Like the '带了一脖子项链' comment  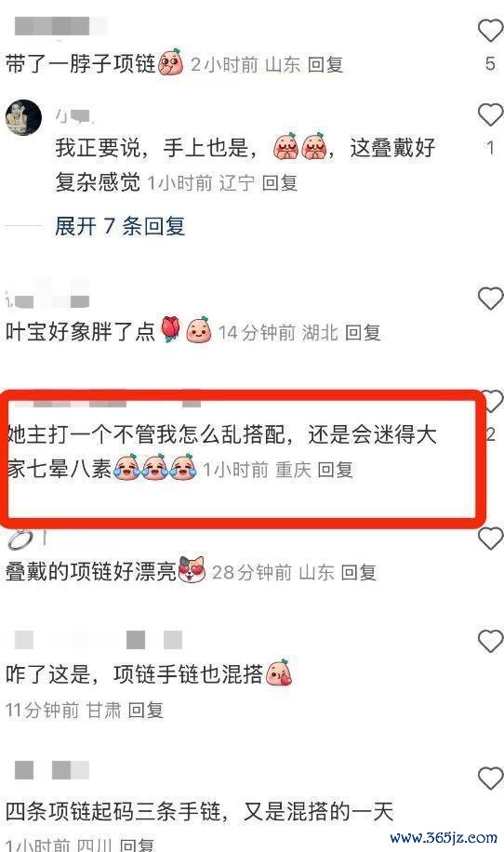[490, 30]
